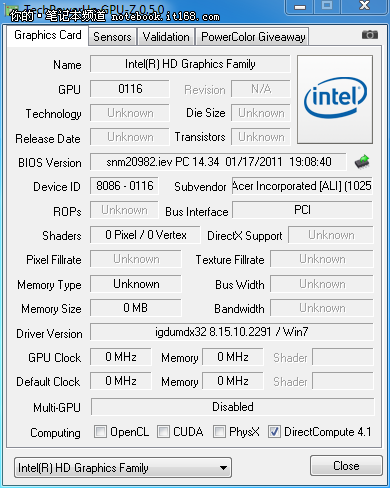Click the Memory clock field in GPU Clock row

click(233, 357)
